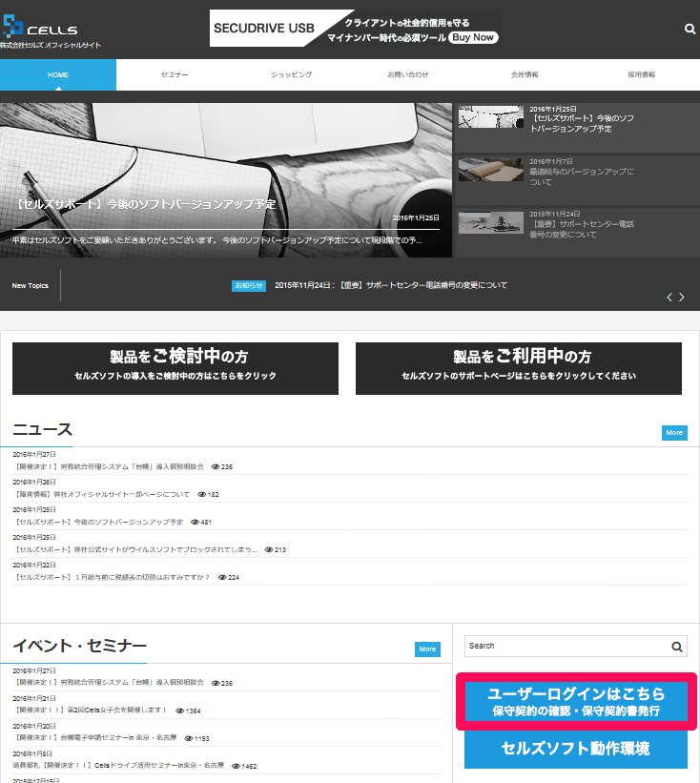This screenshot has width=700, height=783.
Task: Open the セミナー navigation tab
Action: click(x=175, y=75)
